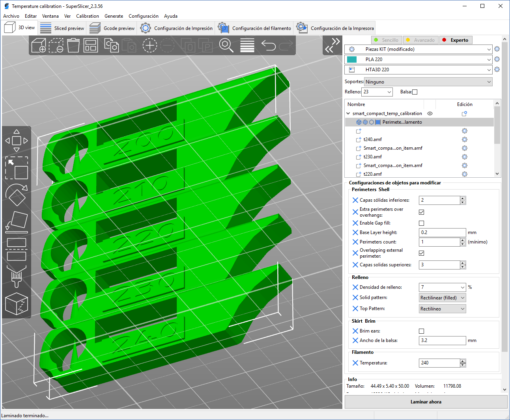
Task: Click the Search magnifier icon in toolbar
Action: (x=226, y=46)
